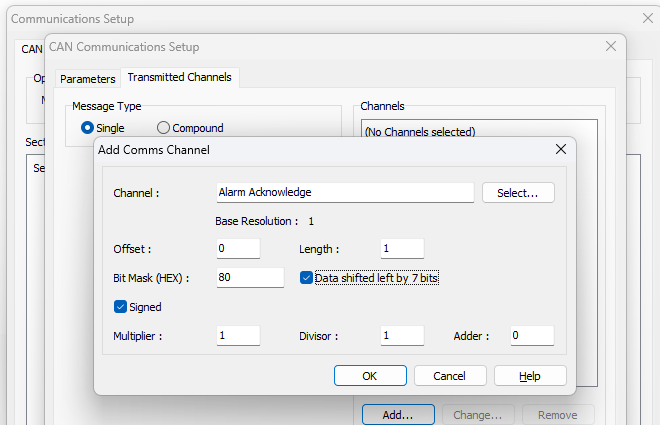Choose the Compound message type
The height and width of the screenshot is (425, 660).
[x=164, y=128]
